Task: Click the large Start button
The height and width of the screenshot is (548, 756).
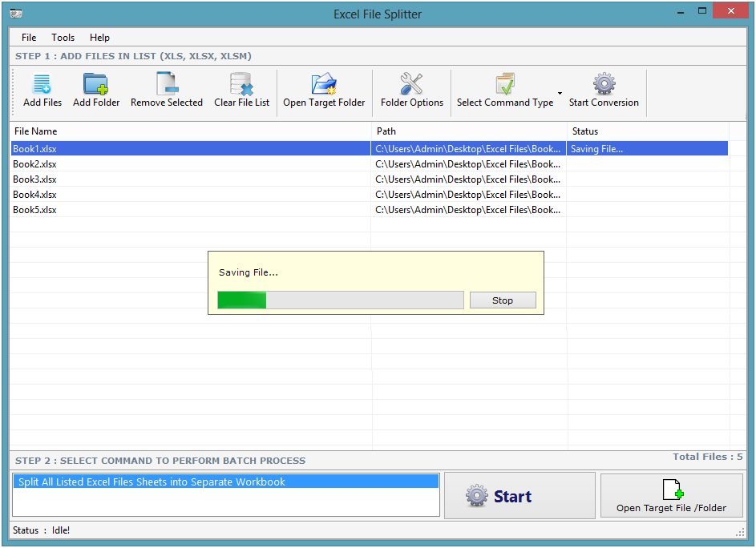Action: [519, 495]
